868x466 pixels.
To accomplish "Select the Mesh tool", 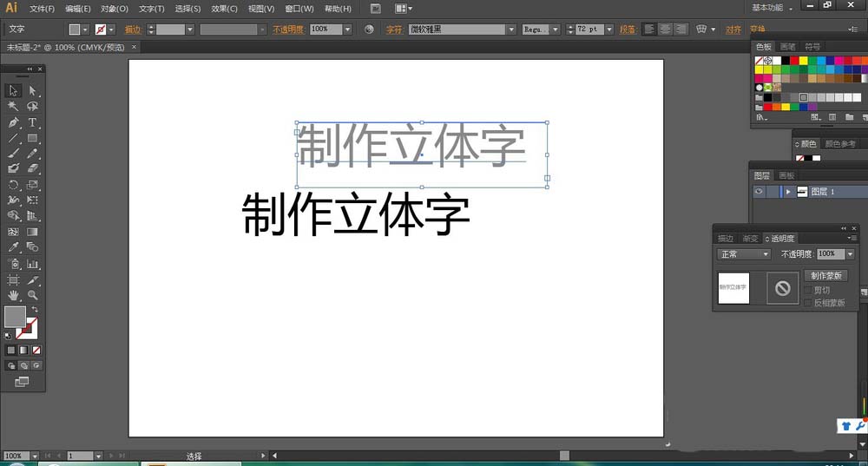I will 13,232.
